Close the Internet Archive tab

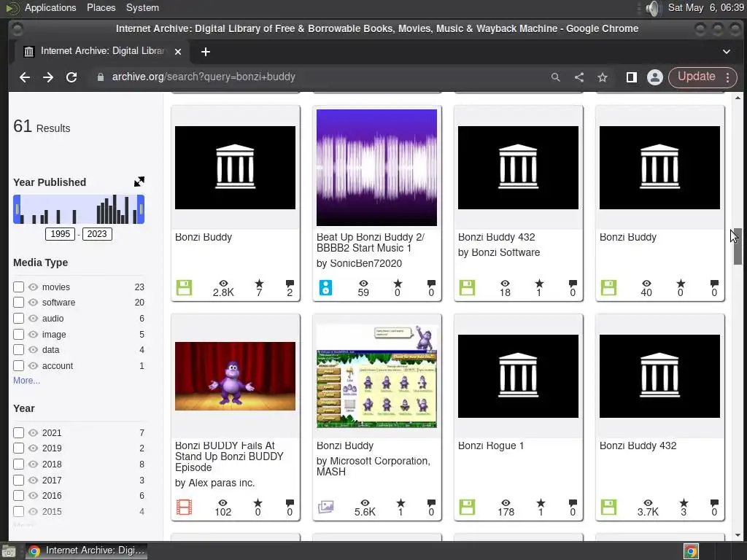(178, 52)
